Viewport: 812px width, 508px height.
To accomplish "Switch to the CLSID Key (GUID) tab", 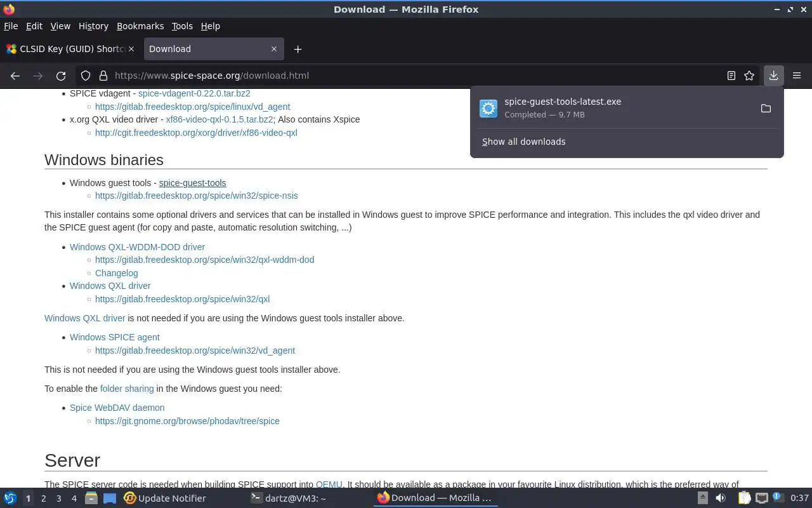I will 70,49.
